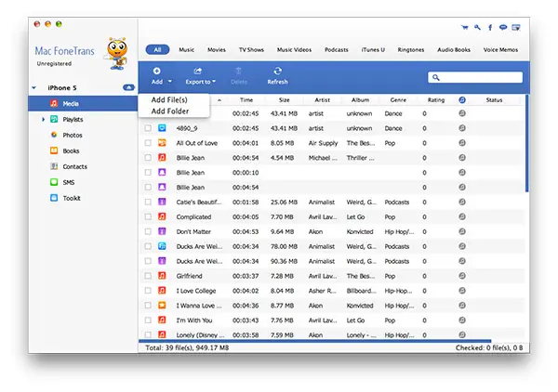The image size is (558, 392).
Task: Click the search magnifier icon
Action: (436, 77)
